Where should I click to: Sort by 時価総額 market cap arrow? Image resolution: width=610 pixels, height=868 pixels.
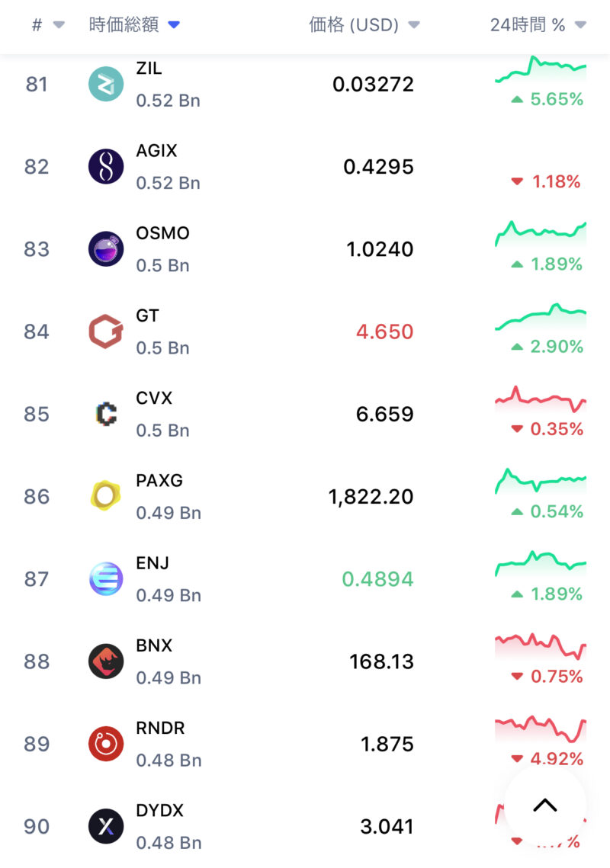(x=174, y=25)
